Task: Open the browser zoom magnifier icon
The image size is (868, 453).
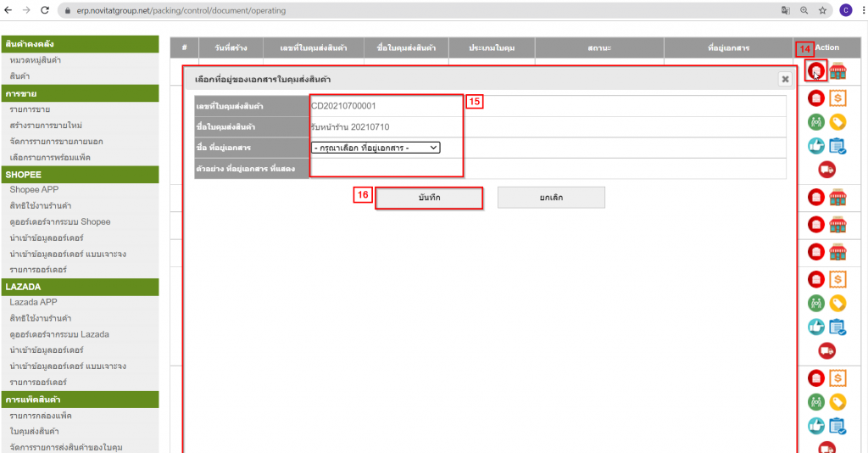Action: coord(804,11)
